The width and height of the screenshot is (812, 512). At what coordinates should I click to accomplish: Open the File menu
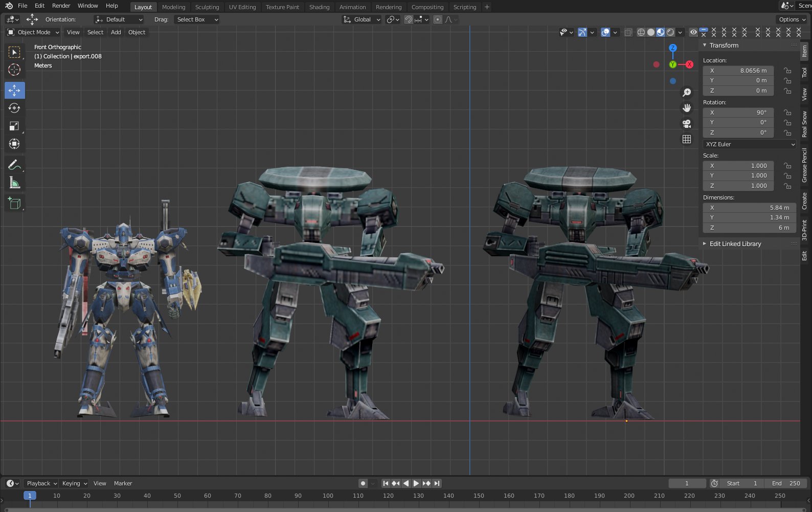22,6
